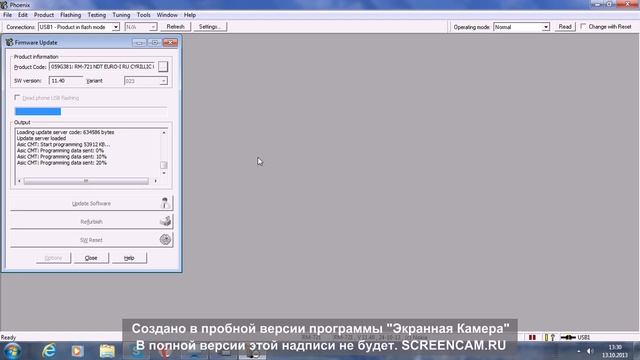Image resolution: width=640 pixels, height=360 pixels.
Task: Open the Variant dropdown
Action: (163, 81)
